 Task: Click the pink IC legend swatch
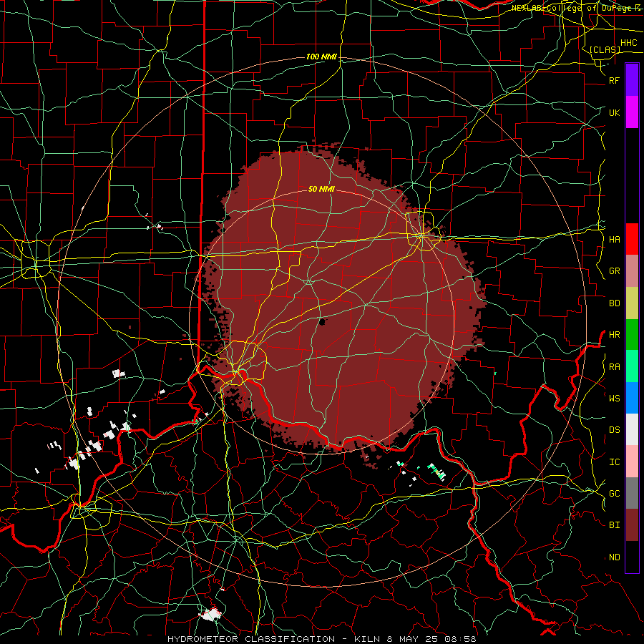click(632, 462)
